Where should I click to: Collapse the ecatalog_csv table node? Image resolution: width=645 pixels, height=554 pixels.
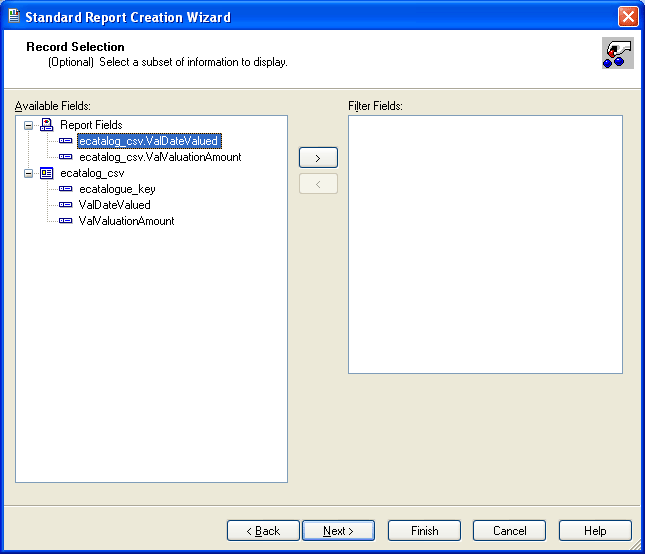point(29,173)
